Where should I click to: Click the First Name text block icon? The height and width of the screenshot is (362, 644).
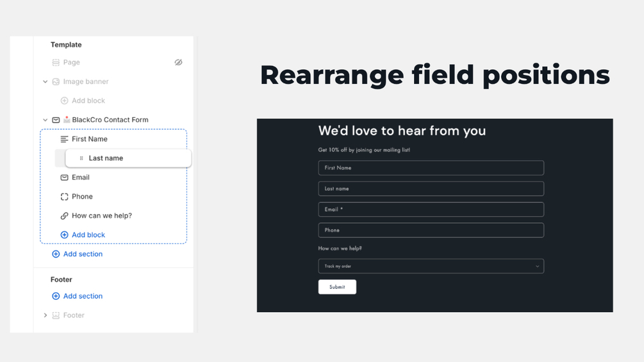(x=64, y=139)
